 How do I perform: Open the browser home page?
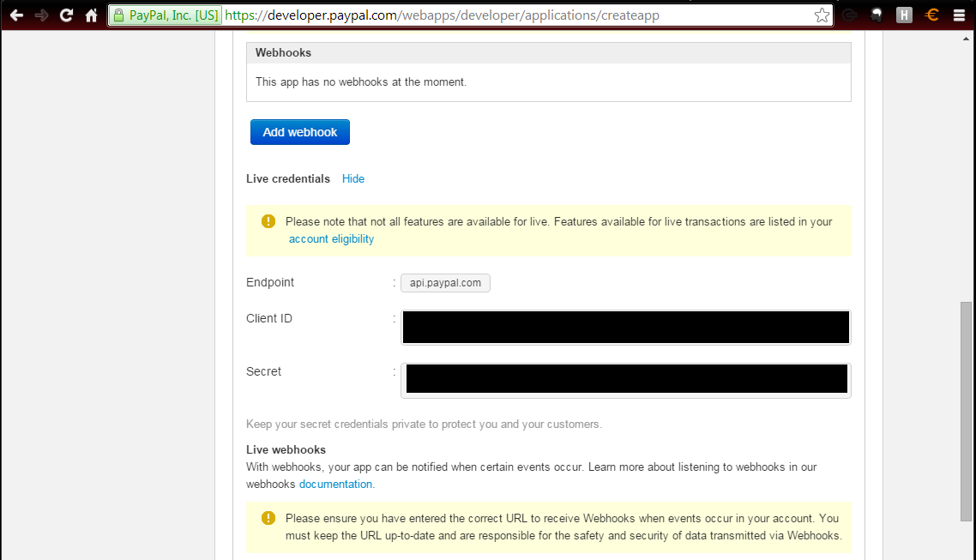click(92, 15)
